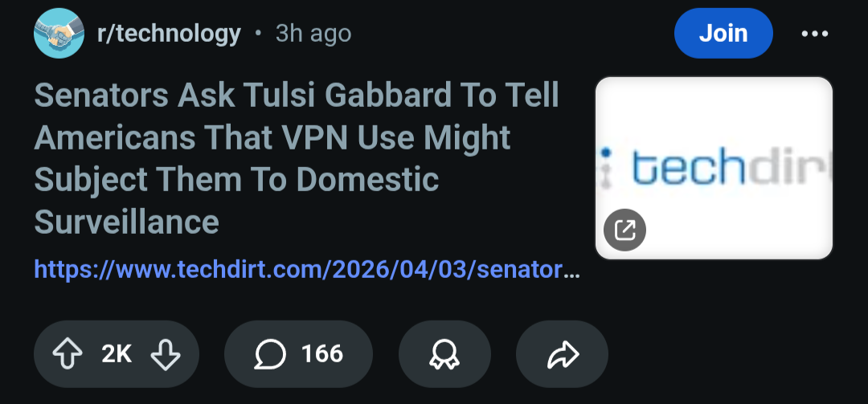
Task: Click the '3h ago' post timestamp
Action: pos(313,34)
